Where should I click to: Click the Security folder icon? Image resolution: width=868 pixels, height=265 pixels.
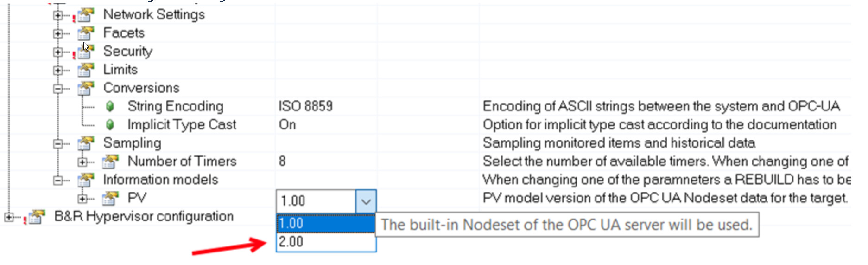(86, 52)
